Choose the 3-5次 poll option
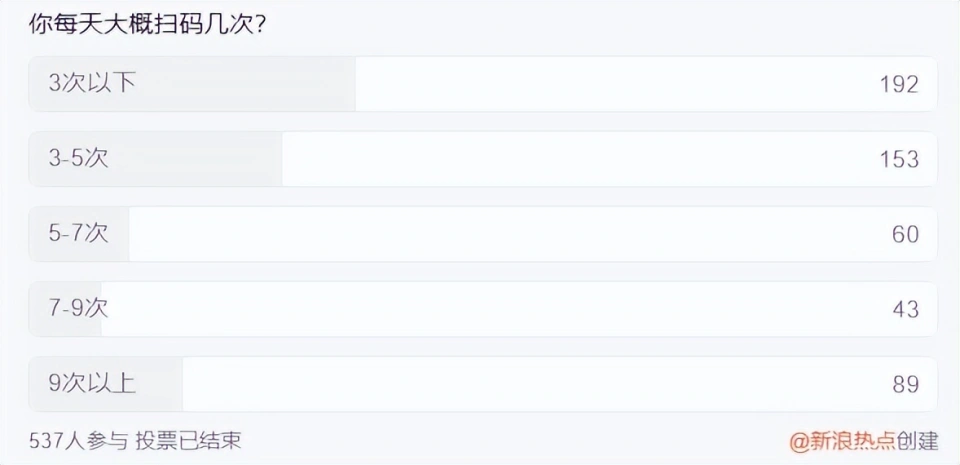 click(x=79, y=159)
